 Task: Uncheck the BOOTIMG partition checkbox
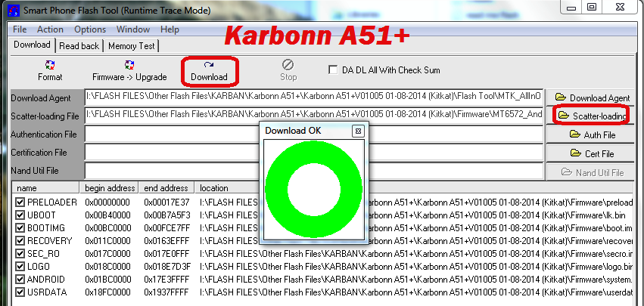tap(20, 228)
